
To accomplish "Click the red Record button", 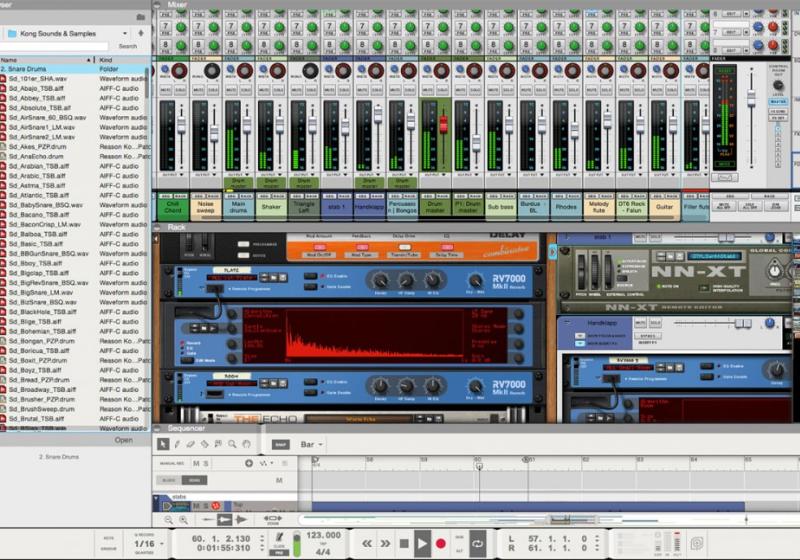I will (x=440, y=543).
